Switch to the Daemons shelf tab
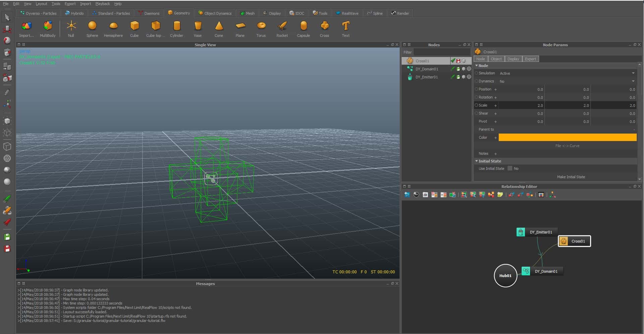Screen dimensions: 644x334 click(x=149, y=13)
